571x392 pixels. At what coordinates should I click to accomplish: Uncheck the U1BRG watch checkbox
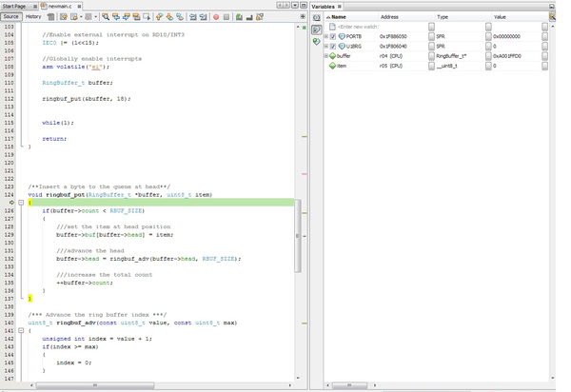(333, 47)
